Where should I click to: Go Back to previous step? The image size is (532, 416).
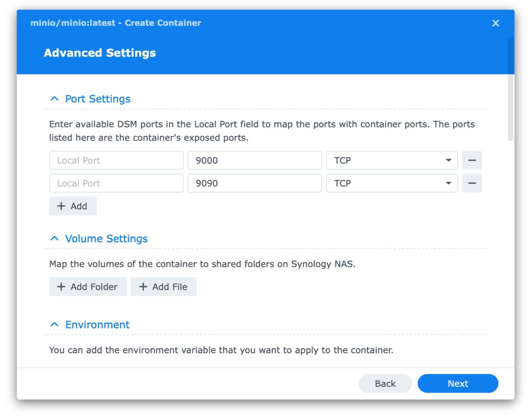(385, 383)
